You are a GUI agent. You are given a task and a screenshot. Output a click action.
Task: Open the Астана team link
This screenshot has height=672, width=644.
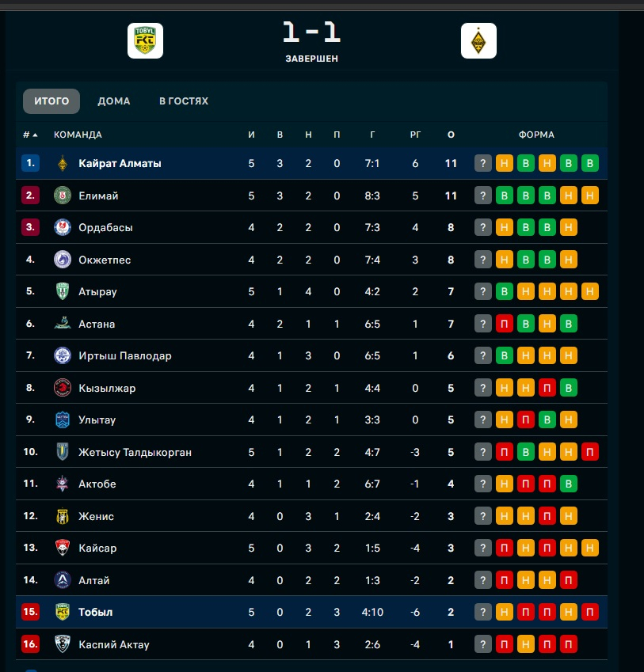click(x=97, y=324)
